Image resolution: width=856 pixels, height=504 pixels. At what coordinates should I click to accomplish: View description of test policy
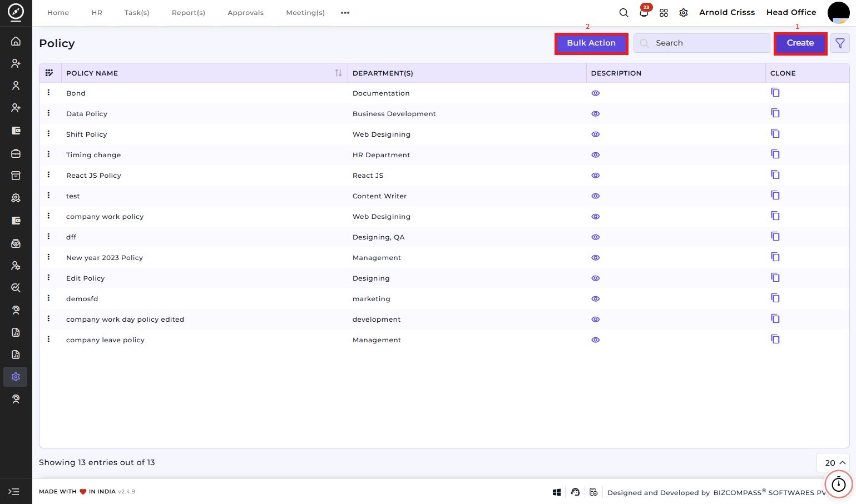pos(595,196)
